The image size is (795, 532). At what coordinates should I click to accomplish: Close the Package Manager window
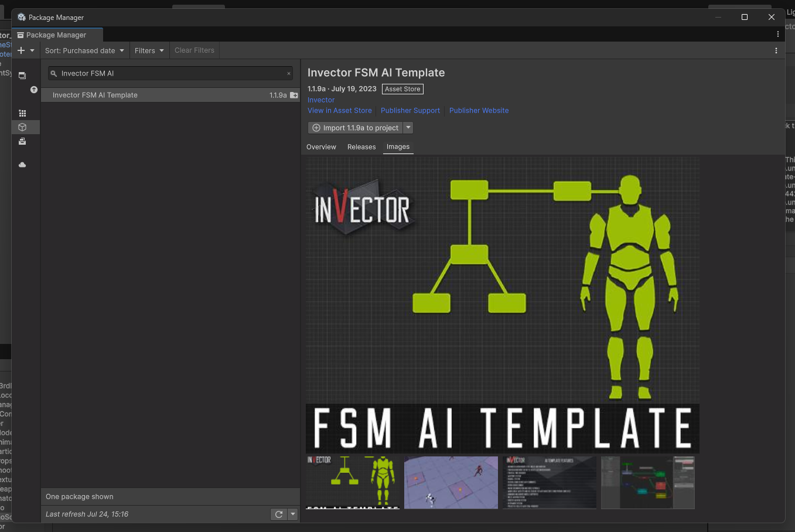(x=772, y=17)
